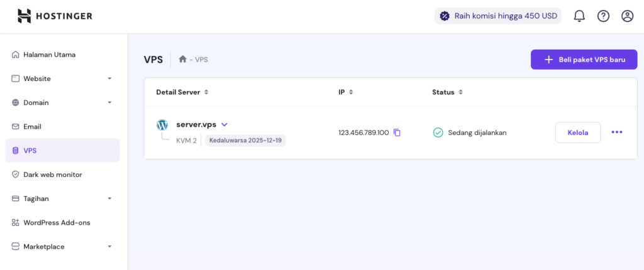
Task: Click the WordPress icon next to server.vps
Action: click(x=162, y=125)
